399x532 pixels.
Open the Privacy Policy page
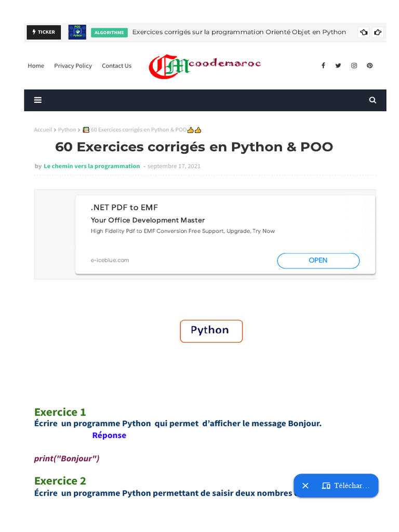click(x=73, y=66)
